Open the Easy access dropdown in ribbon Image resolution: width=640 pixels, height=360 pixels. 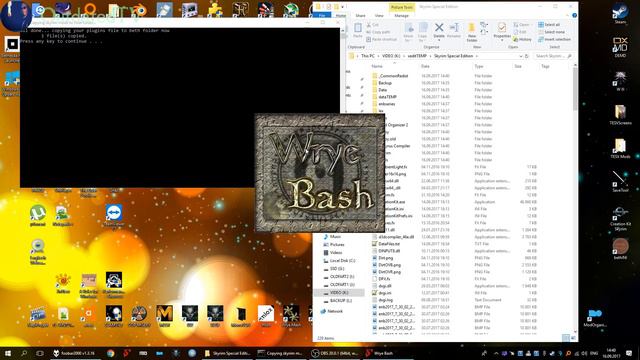[484, 33]
